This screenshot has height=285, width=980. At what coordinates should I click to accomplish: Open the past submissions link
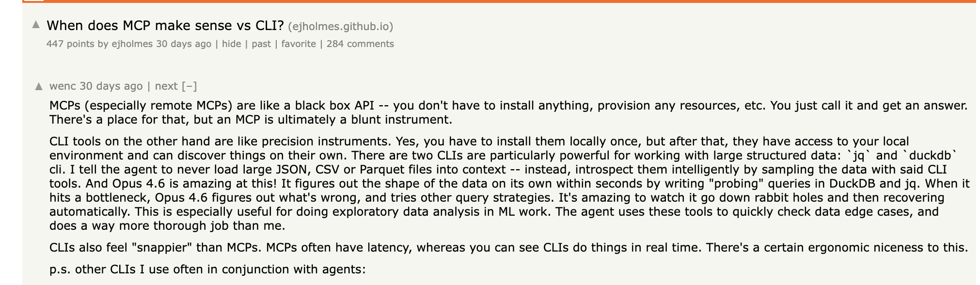pos(261,44)
